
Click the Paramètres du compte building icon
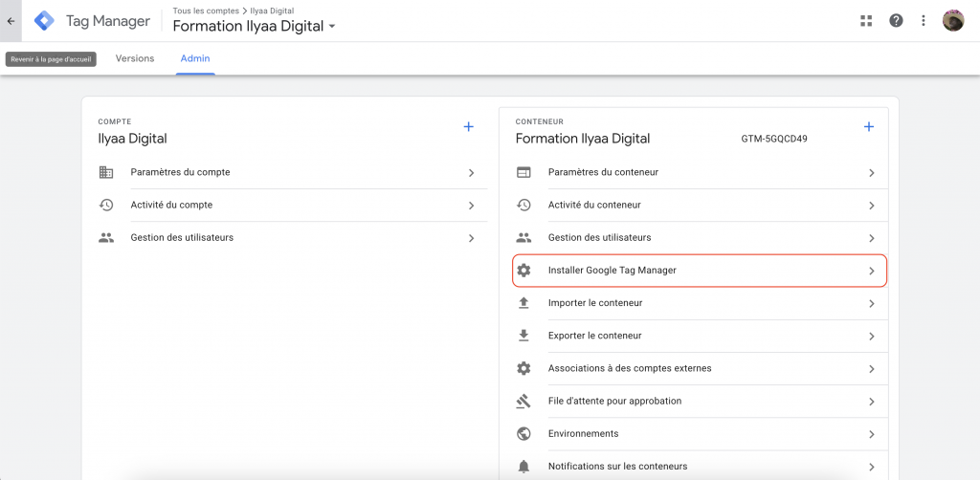[106, 172]
